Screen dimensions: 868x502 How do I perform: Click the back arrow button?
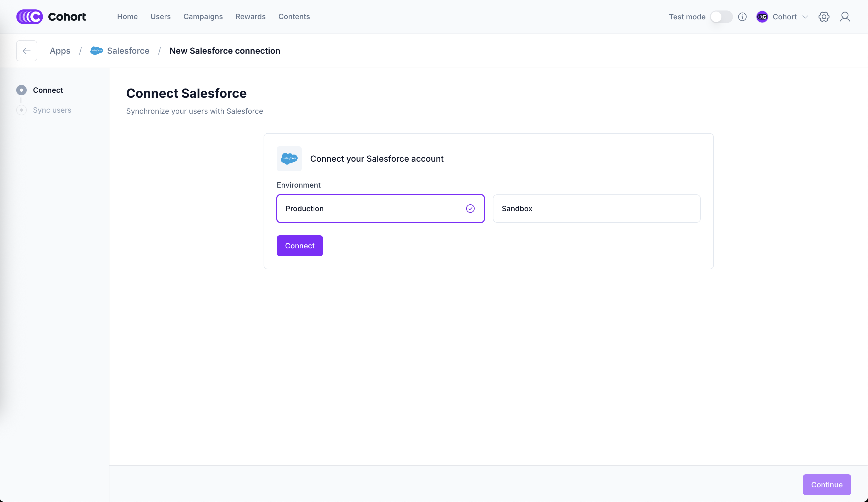pyautogui.click(x=26, y=51)
